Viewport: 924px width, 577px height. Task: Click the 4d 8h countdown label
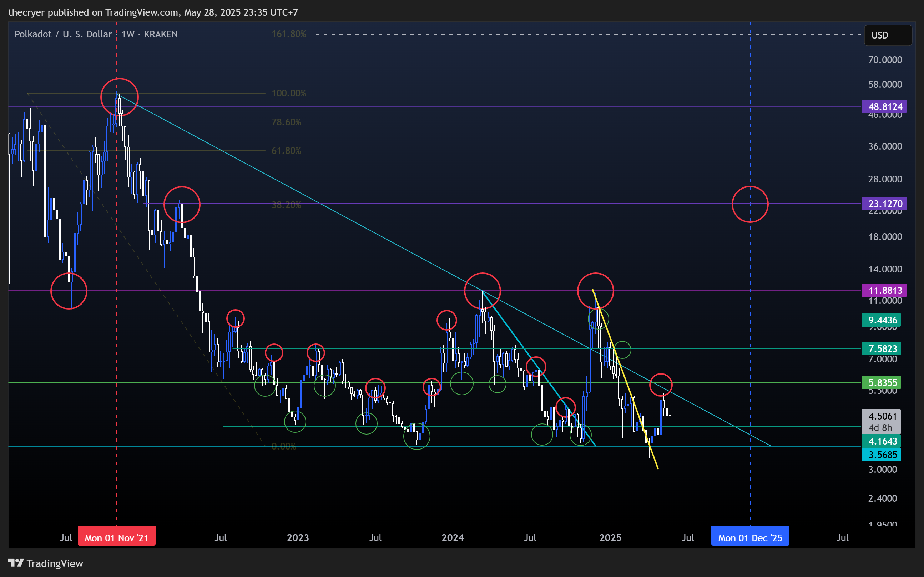[880, 428]
